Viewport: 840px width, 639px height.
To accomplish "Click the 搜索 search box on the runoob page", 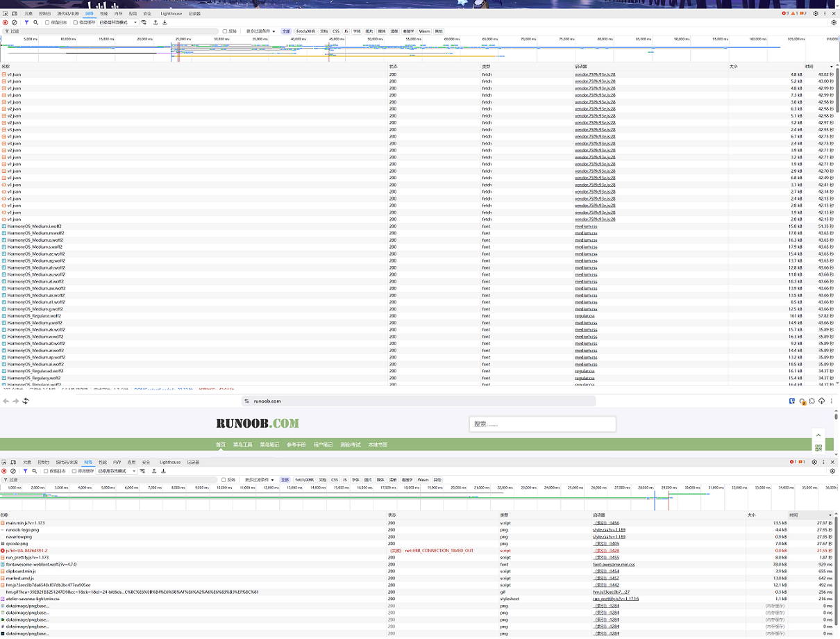I will tap(542, 424).
